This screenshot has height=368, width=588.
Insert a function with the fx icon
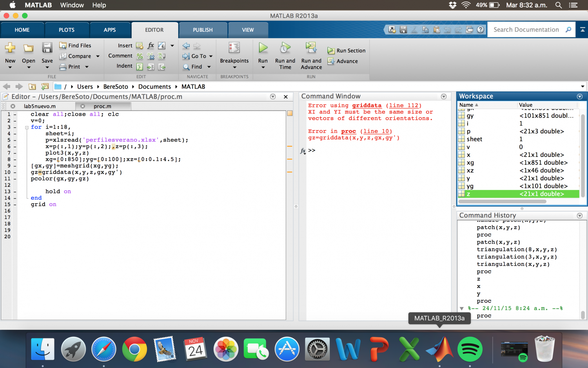pyautogui.click(x=151, y=46)
